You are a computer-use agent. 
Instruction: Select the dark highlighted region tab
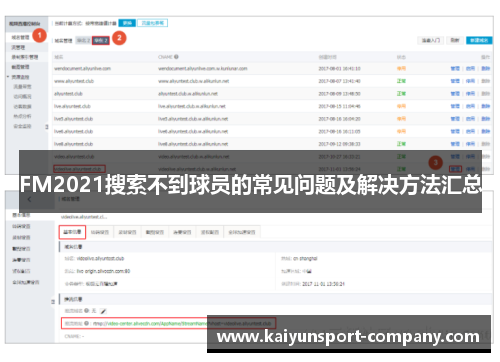(x=101, y=41)
